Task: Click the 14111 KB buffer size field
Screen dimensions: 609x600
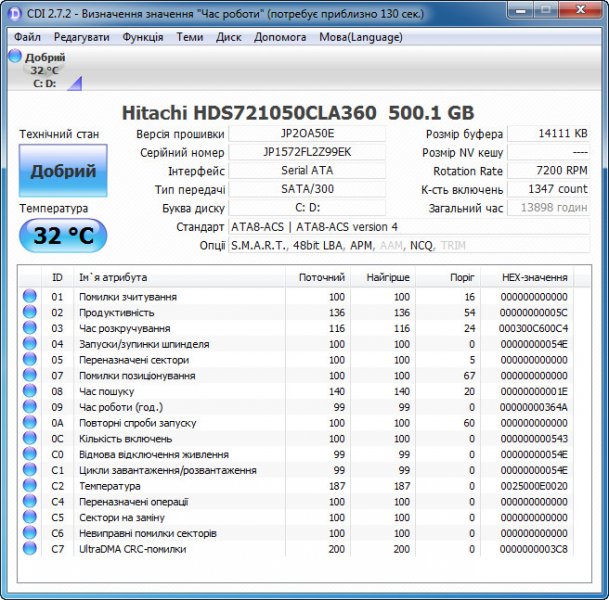Action: tap(549, 134)
